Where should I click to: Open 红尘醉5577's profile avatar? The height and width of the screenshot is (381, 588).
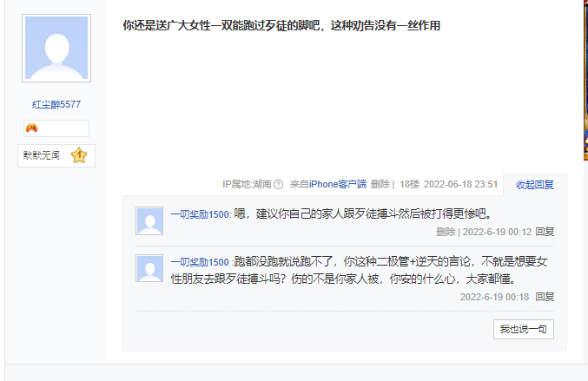(x=56, y=48)
